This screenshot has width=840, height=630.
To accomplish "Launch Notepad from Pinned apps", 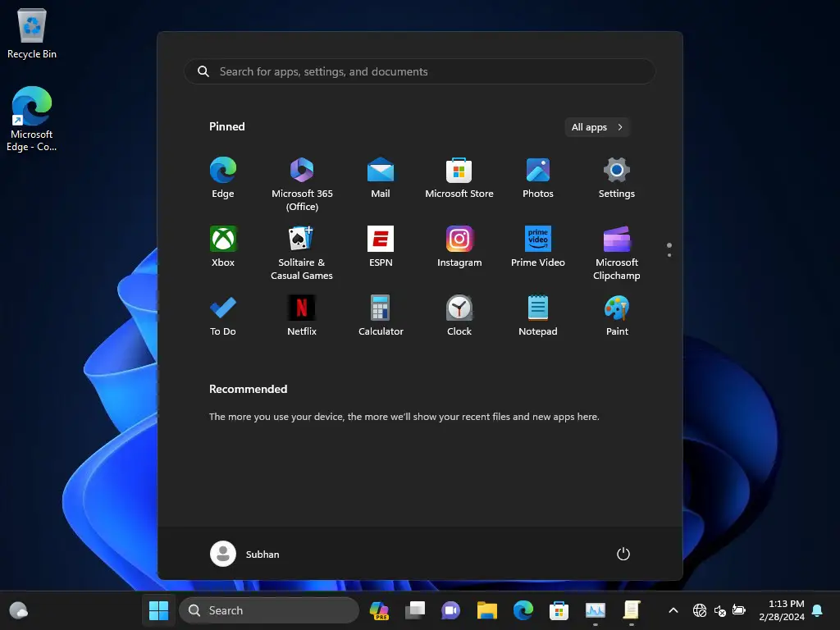I will tap(538, 316).
